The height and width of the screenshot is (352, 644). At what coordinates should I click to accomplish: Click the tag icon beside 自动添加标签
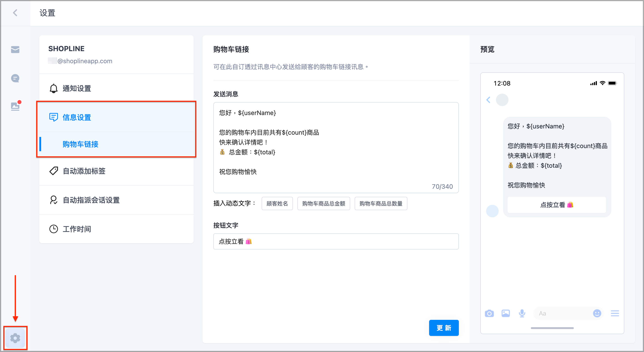click(53, 171)
